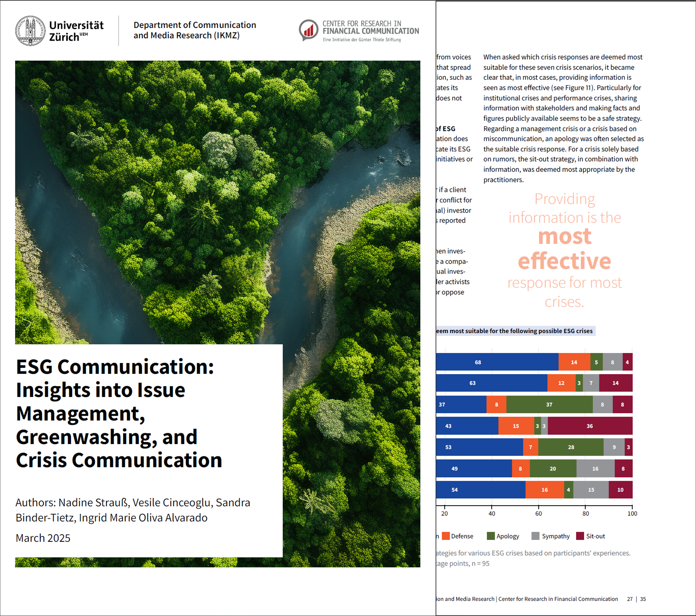This screenshot has width=696, height=616.
Task: Click the green bar segment labeled 28
Action: (x=571, y=447)
